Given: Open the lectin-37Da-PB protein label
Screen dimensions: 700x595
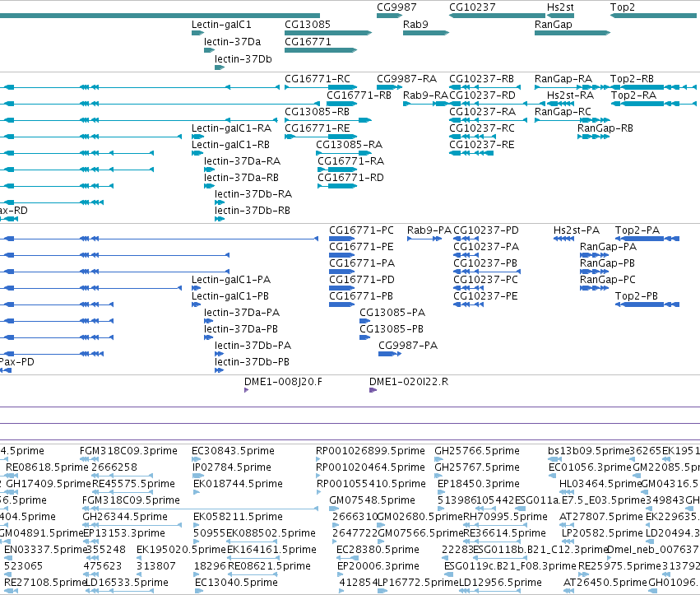Looking at the screenshot, I should [241, 330].
